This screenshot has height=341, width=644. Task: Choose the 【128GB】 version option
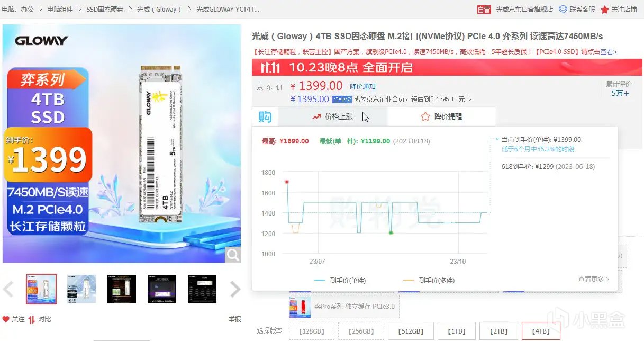coord(312,331)
